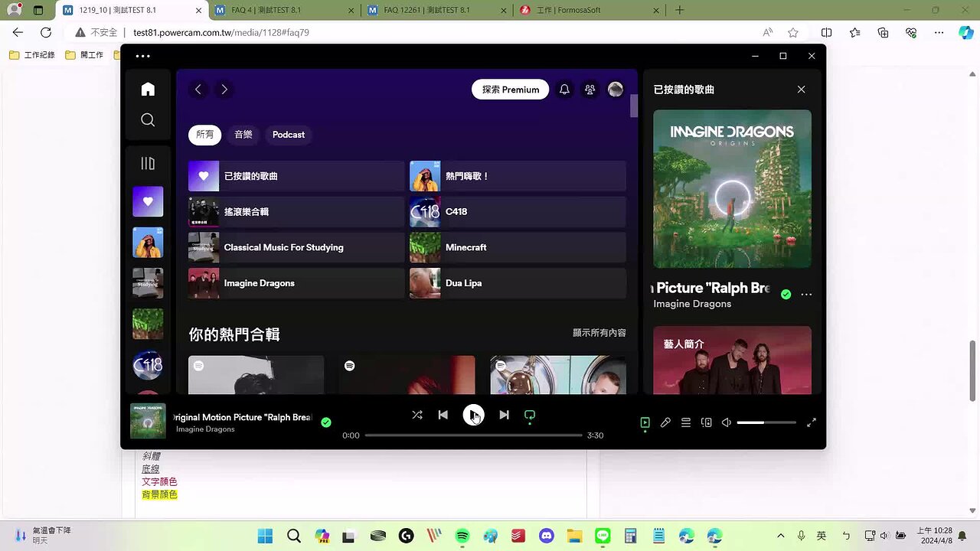Skip to the next track
The width and height of the screenshot is (980, 551).
(x=504, y=415)
